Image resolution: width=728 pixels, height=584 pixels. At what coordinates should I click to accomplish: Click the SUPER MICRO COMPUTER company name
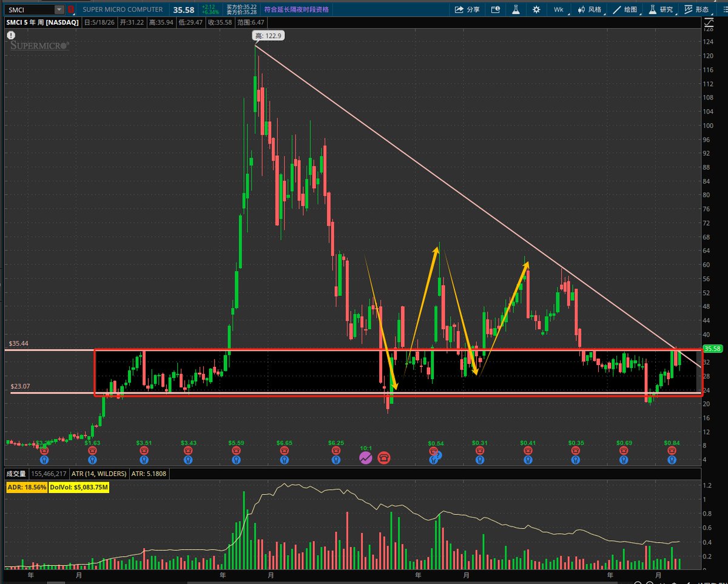124,10
